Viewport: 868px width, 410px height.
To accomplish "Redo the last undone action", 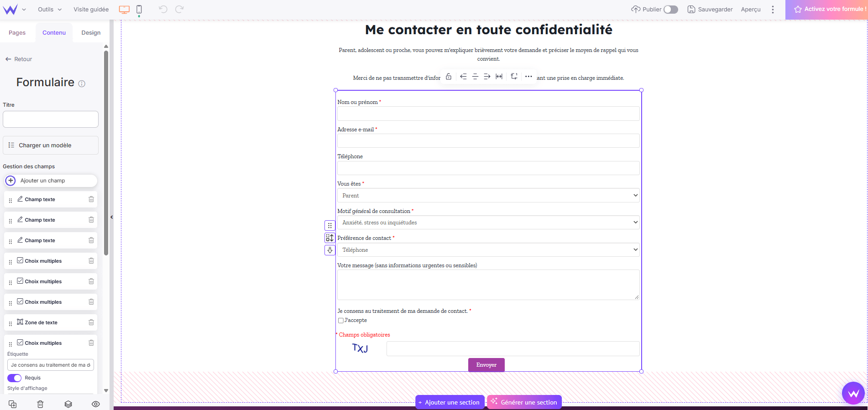I will [179, 9].
